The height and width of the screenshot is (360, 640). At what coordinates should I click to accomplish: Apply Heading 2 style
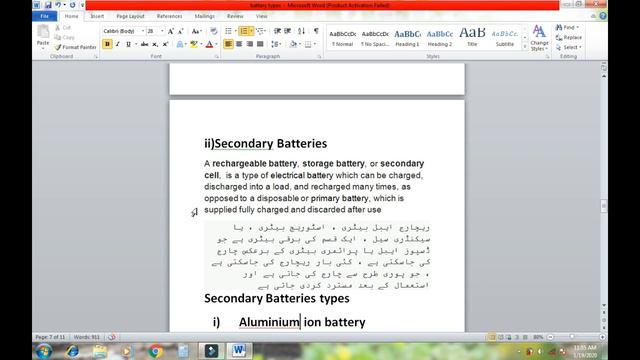pos(440,38)
